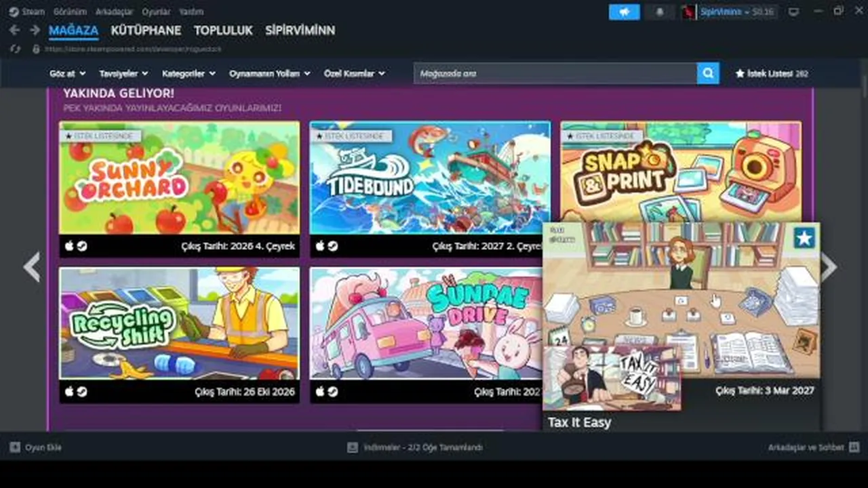
Task: Open the Arkadaşlar menu
Action: [114, 12]
